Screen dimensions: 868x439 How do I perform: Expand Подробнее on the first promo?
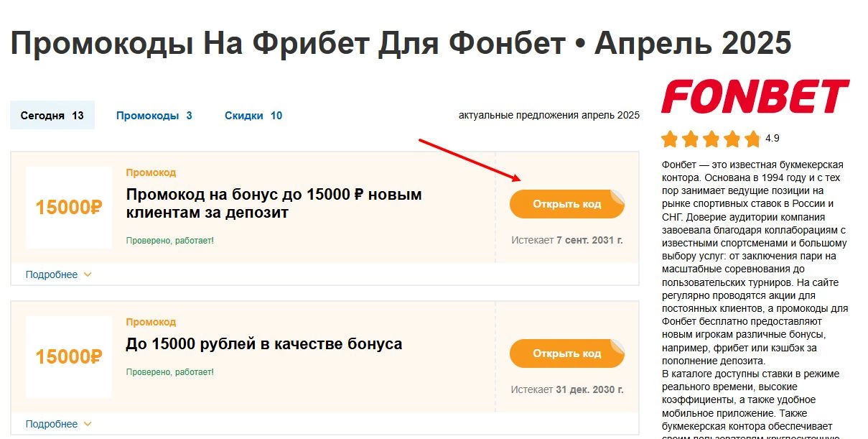50,274
